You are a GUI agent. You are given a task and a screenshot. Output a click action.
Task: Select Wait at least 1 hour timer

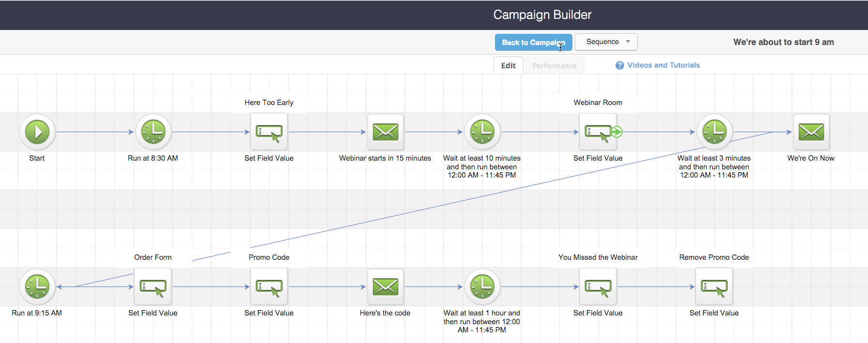tap(482, 287)
